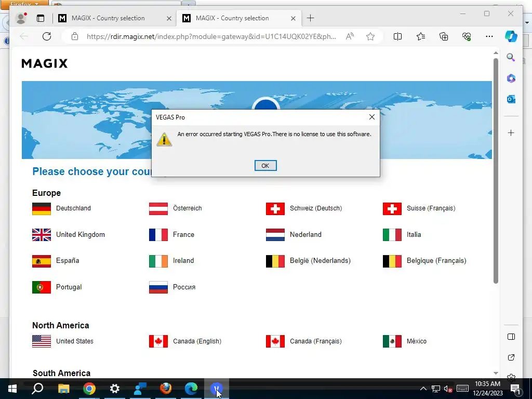The height and width of the screenshot is (399, 532).
Task: Click the sidebar Search icon
Action: click(x=511, y=57)
